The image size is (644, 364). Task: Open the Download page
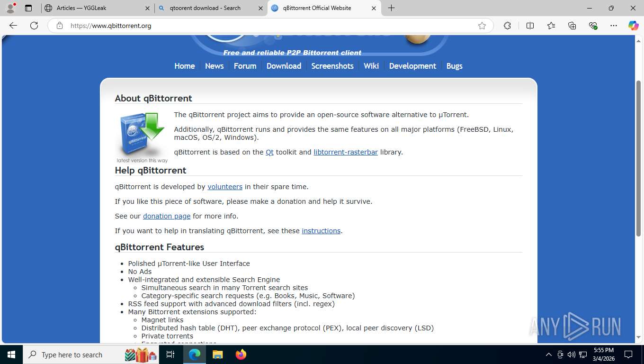click(284, 66)
